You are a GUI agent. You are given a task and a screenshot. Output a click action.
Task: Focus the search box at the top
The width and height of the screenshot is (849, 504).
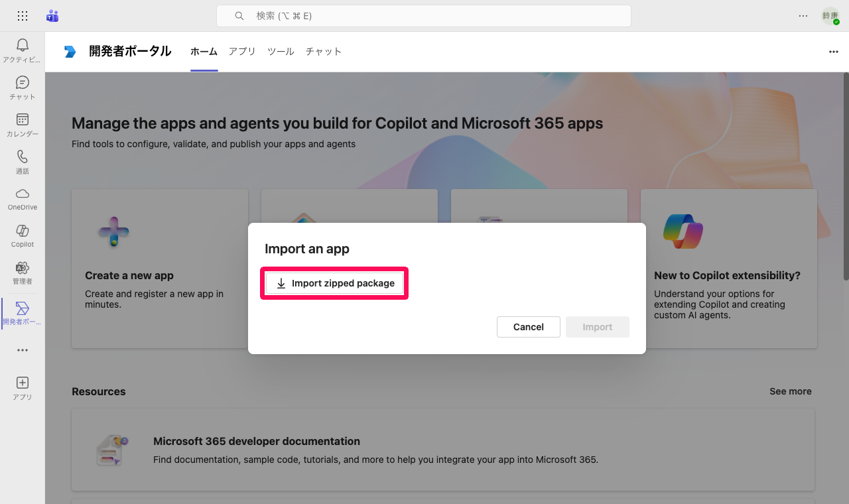pos(424,16)
